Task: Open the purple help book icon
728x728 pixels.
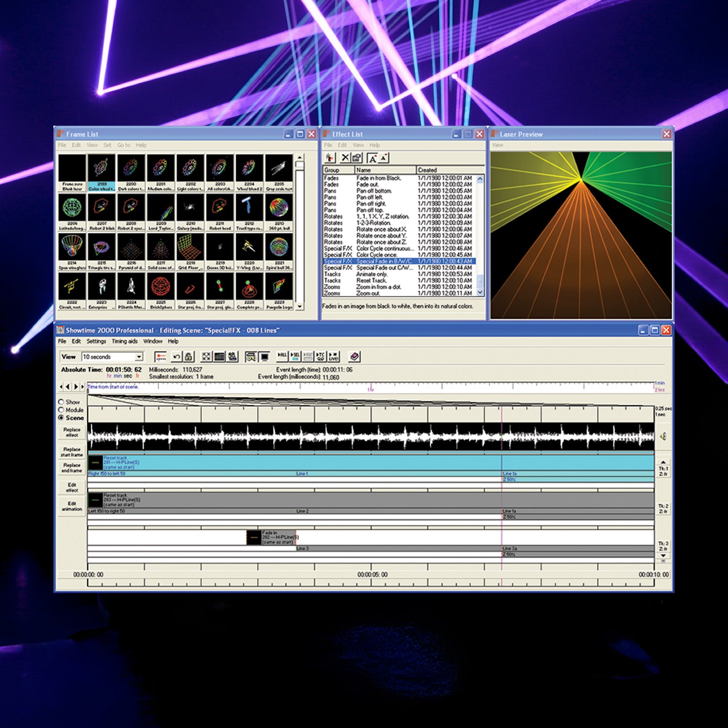Action: tap(354, 357)
